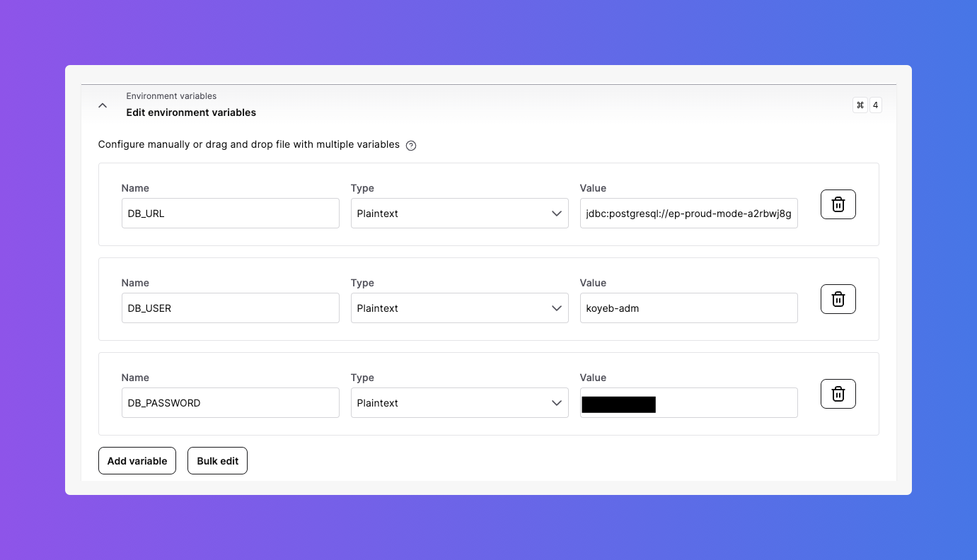Collapse the Edit environment variables section
This screenshot has width=977, height=560.
(103, 105)
